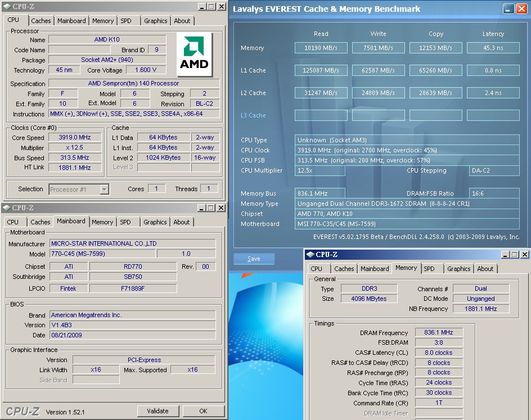Screen dimensions: 531x420
Task: Click Memory Read value 10190 MB/s
Action: pyautogui.click(x=321, y=48)
